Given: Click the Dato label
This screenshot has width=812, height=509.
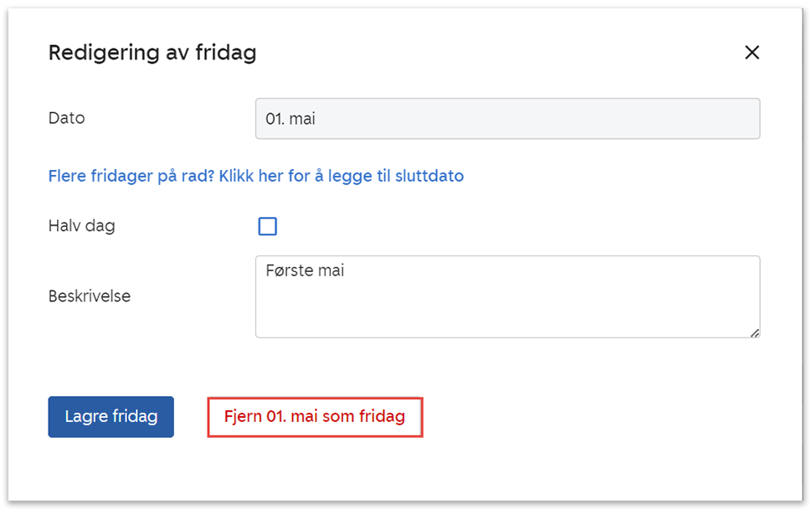Looking at the screenshot, I should (x=67, y=118).
